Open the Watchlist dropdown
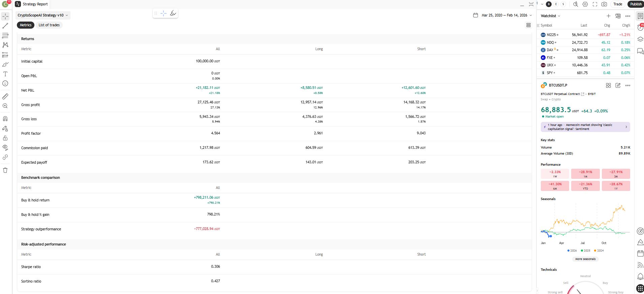 click(x=550, y=16)
